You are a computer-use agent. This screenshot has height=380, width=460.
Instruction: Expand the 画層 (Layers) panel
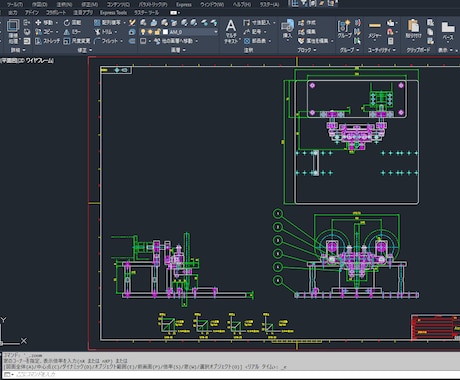[x=178, y=50]
